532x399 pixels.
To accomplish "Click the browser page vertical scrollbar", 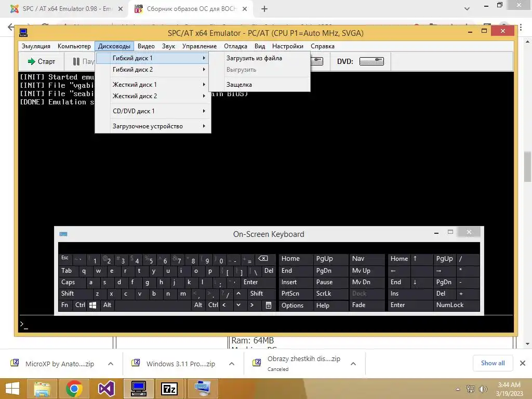I will pos(527,166).
